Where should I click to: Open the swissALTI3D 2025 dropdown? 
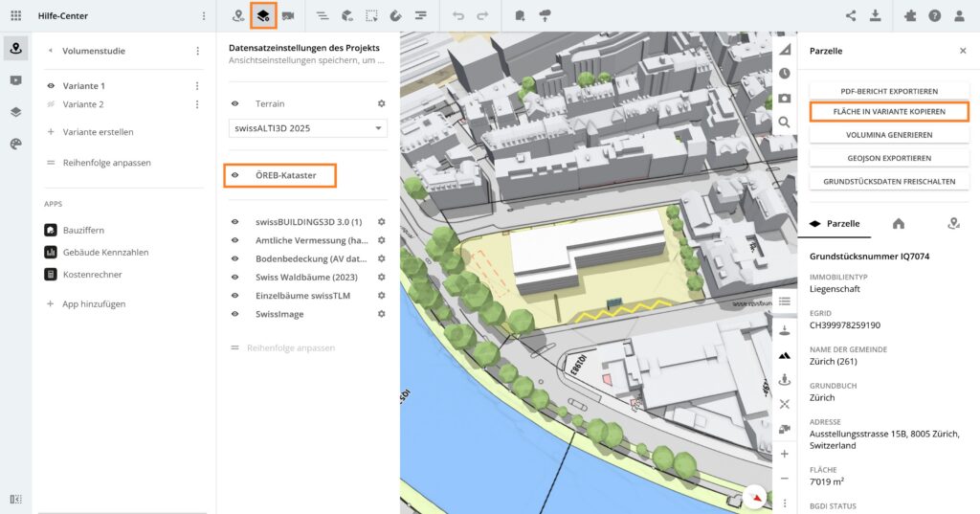pos(307,128)
